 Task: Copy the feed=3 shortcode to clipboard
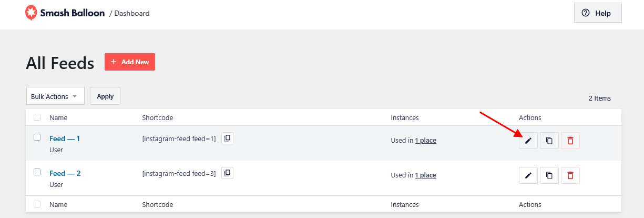point(227,173)
